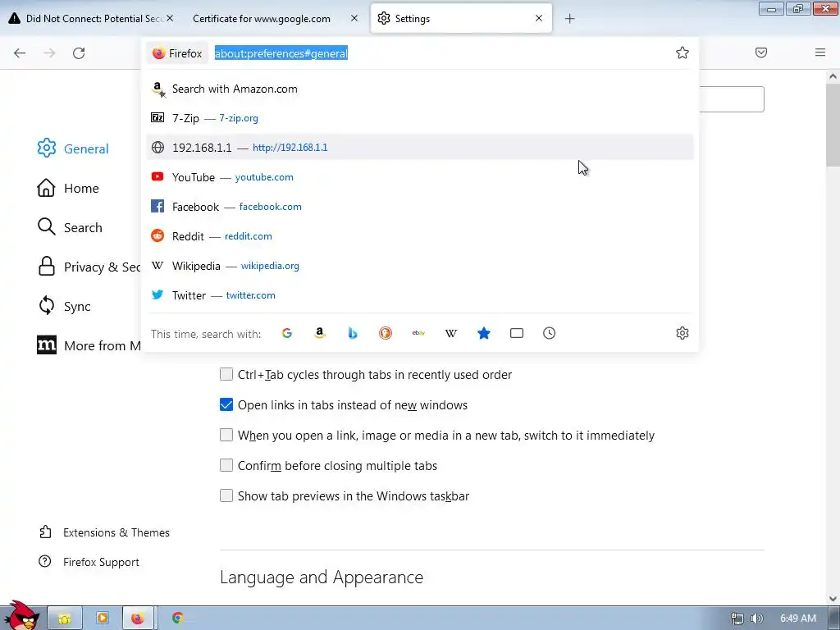
Task: Open the Wikipedia suggestion
Action: click(420, 266)
